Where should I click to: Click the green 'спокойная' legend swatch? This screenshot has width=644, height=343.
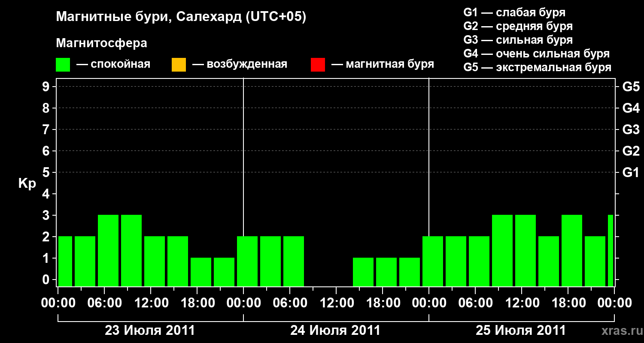coord(63,65)
